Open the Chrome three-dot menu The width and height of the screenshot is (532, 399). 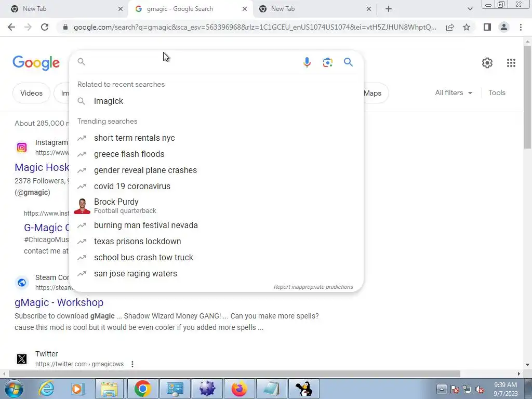[x=521, y=27]
